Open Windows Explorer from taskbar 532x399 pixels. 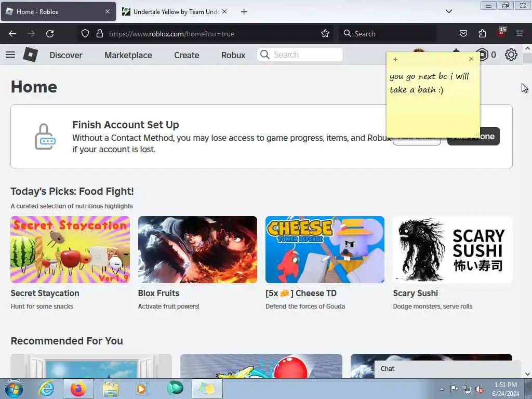click(111, 389)
